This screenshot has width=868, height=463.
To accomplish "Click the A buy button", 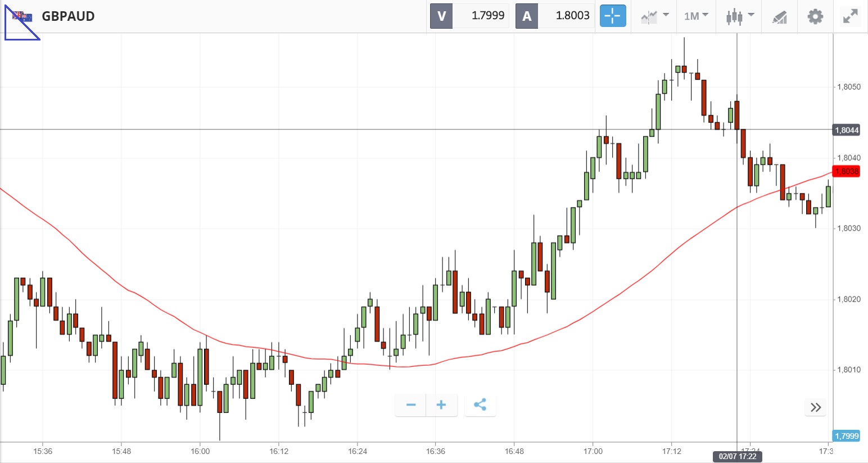I will (527, 16).
